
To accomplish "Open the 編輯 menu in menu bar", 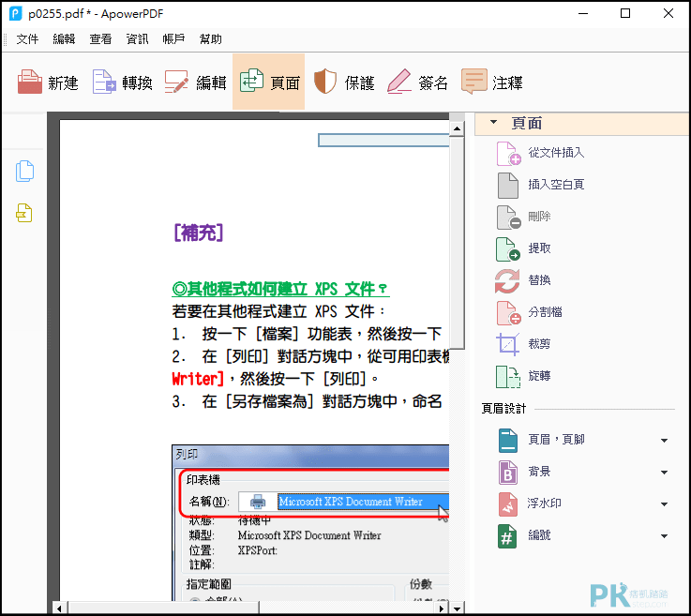I will coord(64,39).
